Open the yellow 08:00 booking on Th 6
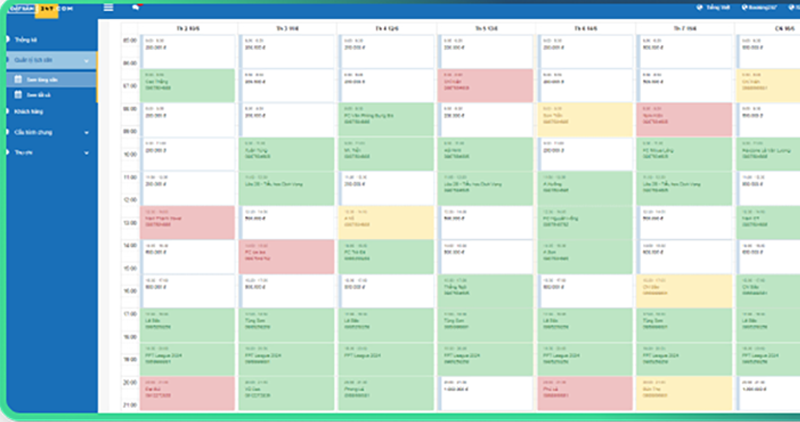The width and height of the screenshot is (800, 422). (585, 119)
